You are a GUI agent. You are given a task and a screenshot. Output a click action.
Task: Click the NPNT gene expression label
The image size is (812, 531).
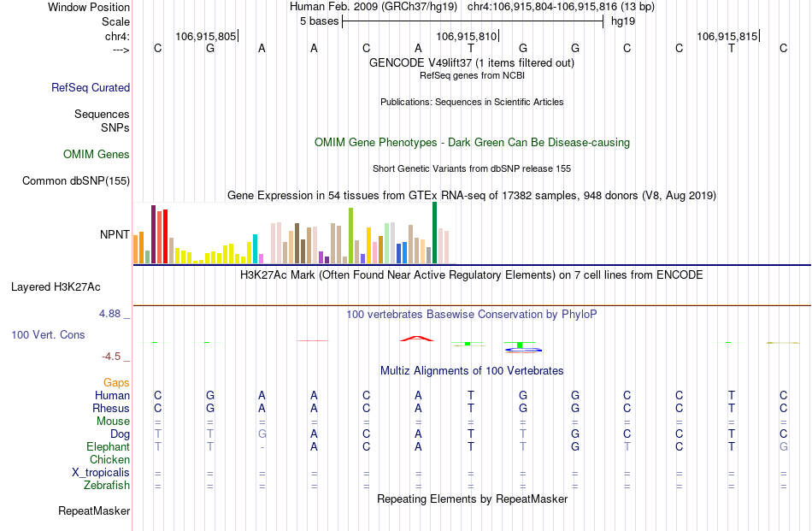(115, 234)
